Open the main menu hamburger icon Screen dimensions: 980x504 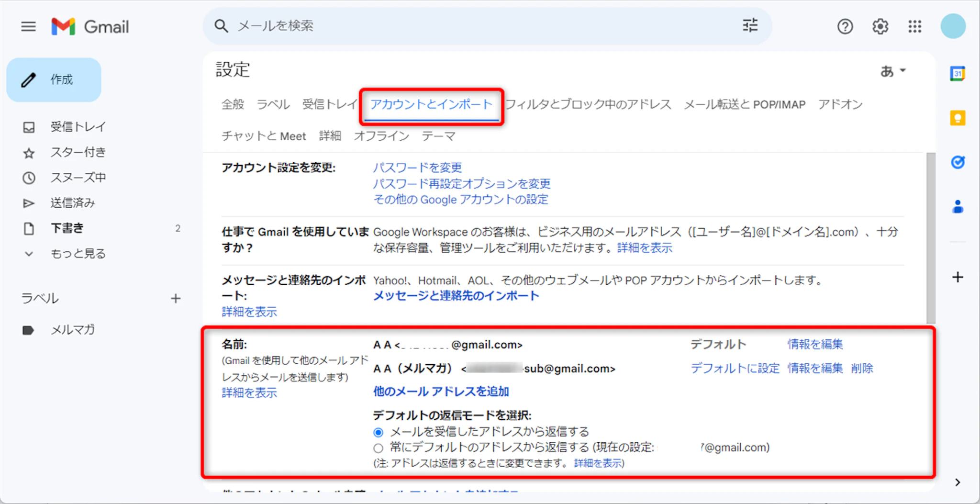coord(29,26)
